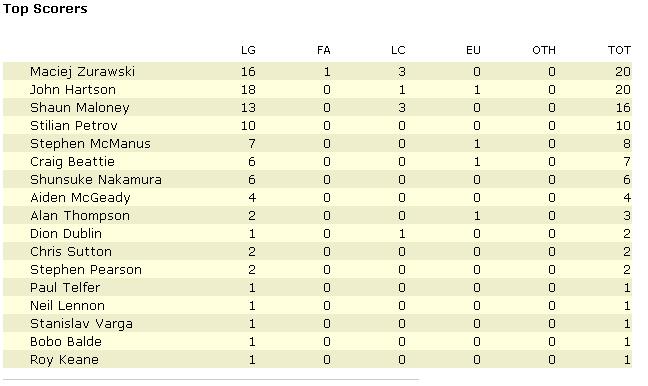Image resolution: width=648 pixels, height=386 pixels.
Task: Click John Hartson's league goals value 18
Action: (x=248, y=90)
